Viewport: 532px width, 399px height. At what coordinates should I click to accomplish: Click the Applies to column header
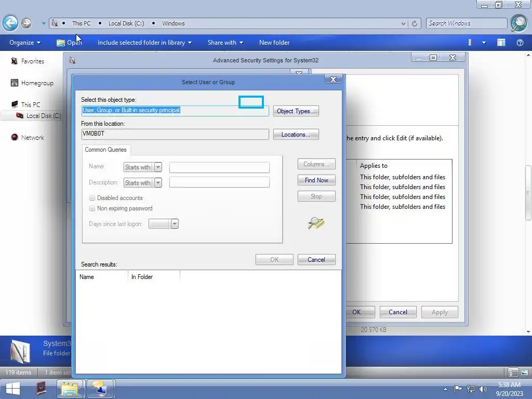pyautogui.click(x=374, y=166)
